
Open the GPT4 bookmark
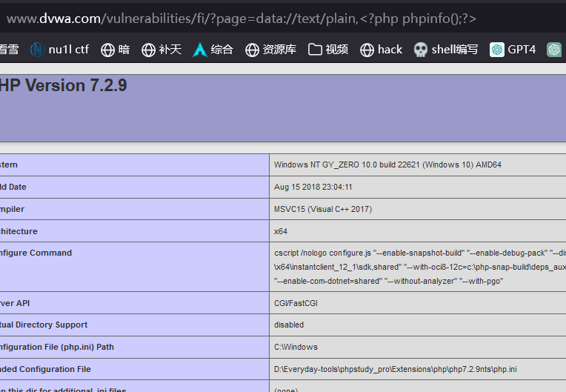point(512,50)
